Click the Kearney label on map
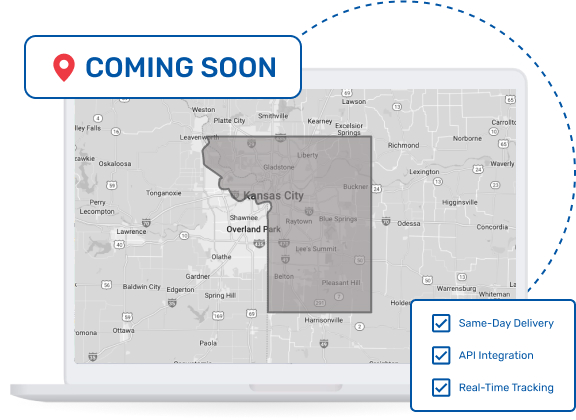 (x=320, y=121)
